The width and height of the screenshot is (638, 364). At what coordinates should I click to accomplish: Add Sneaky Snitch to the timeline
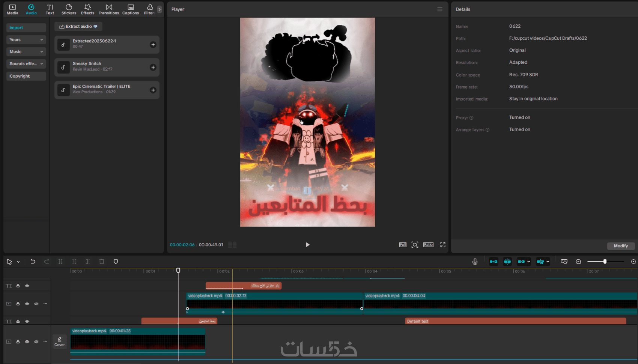[153, 68]
